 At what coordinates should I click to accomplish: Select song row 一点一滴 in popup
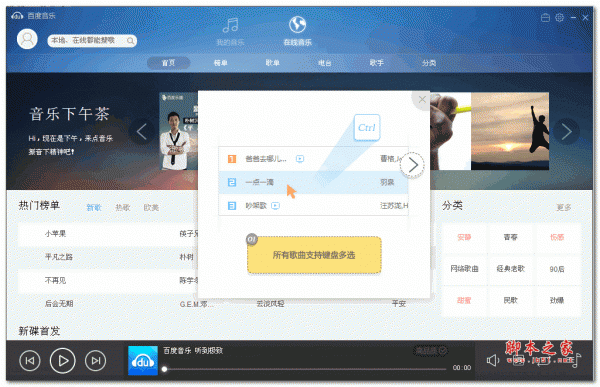pyautogui.click(x=313, y=182)
